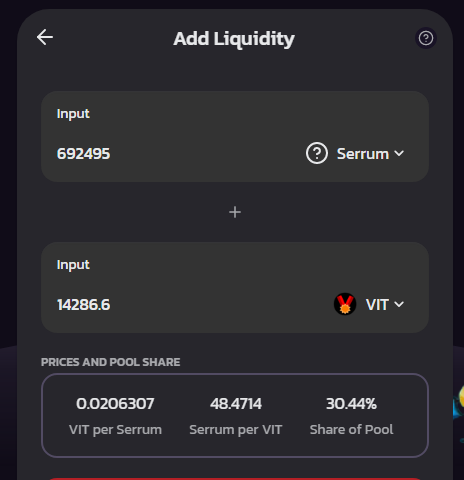Click the VIT per Serrum label
This screenshot has width=464, height=480.
[x=115, y=430]
